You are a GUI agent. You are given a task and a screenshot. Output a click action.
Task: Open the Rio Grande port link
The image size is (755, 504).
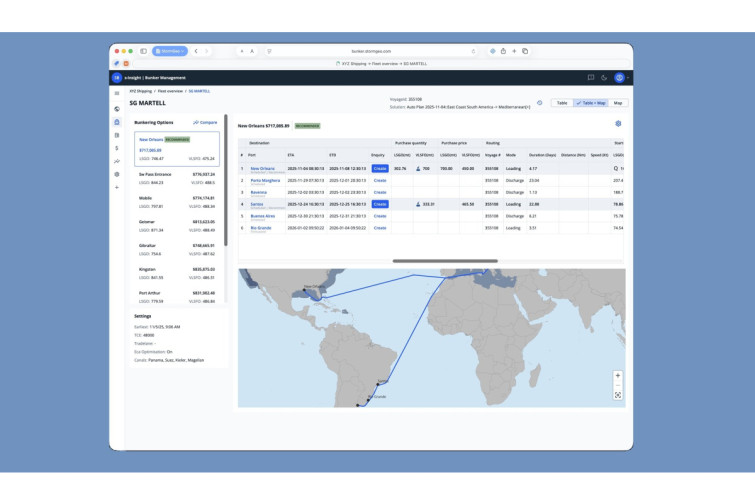(261, 228)
